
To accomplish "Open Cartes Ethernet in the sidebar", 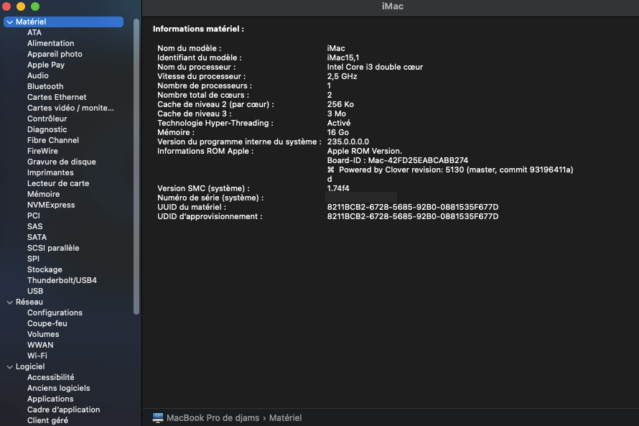I will (57, 97).
